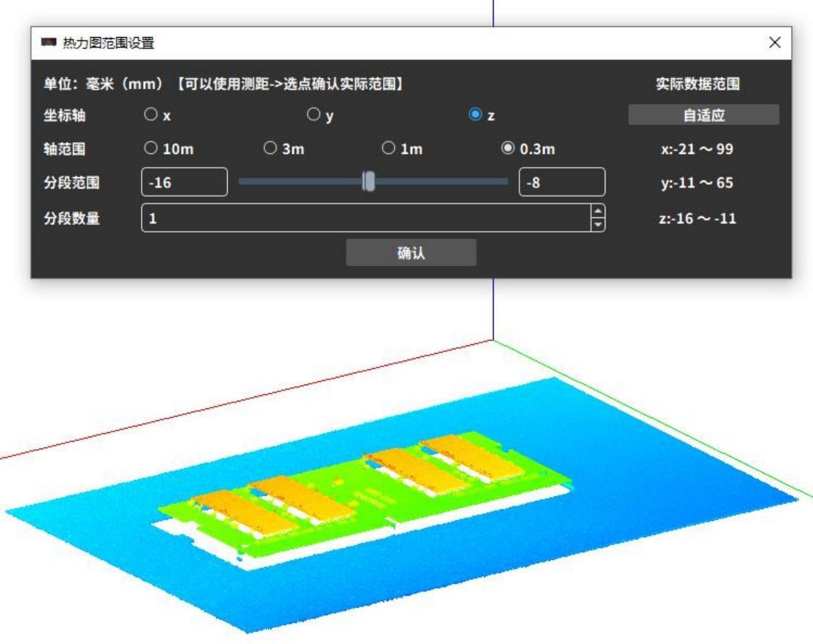Pick the 0.3m axis range option
813x644 pixels.
coord(507,148)
